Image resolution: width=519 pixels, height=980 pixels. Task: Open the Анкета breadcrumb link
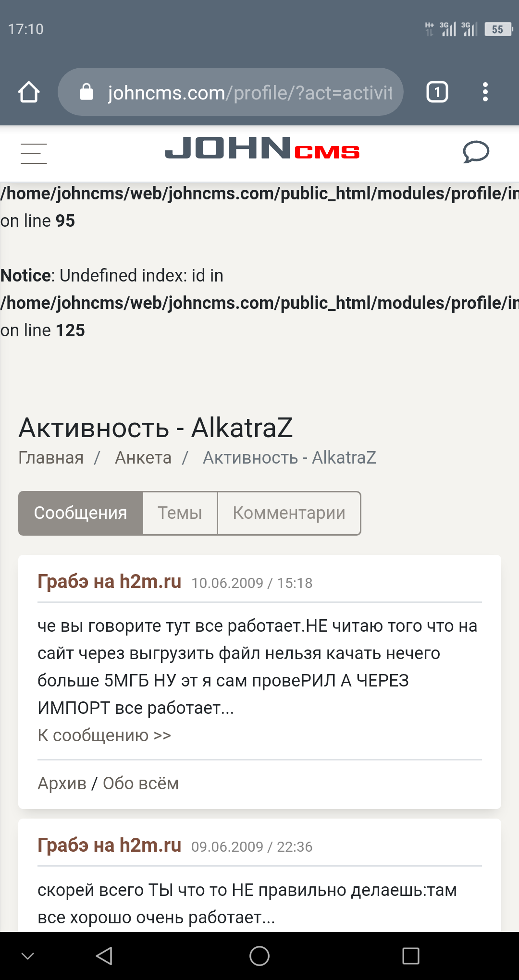tap(143, 458)
